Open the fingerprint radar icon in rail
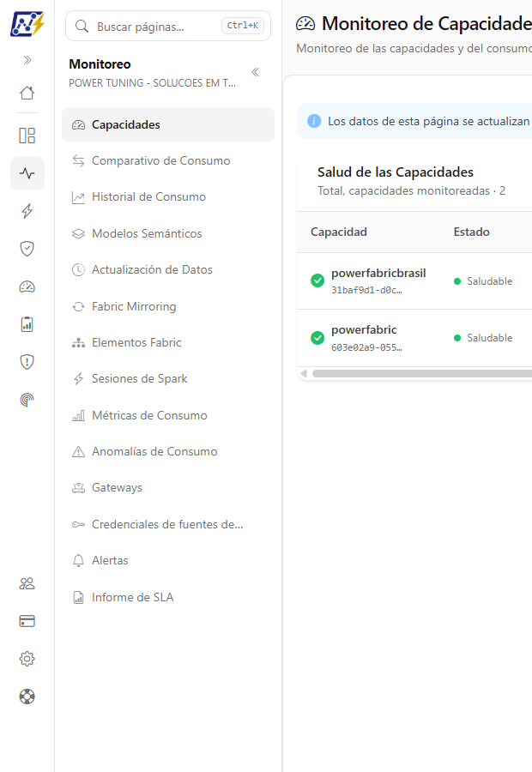Image resolution: width=532 pixels, height=772 pixels. pyautogui.click(x=27, y=400)
